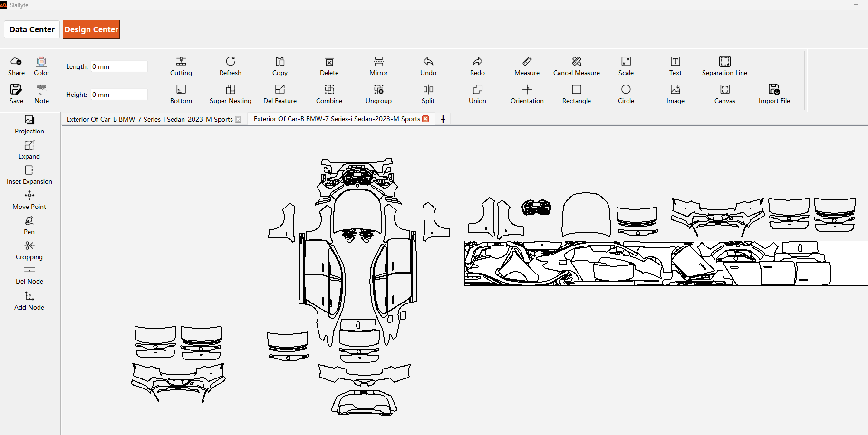Screen dimensions: 868x435
Task: Close the second BMW-7 Series tab
Action: click(x=425, y=119)
